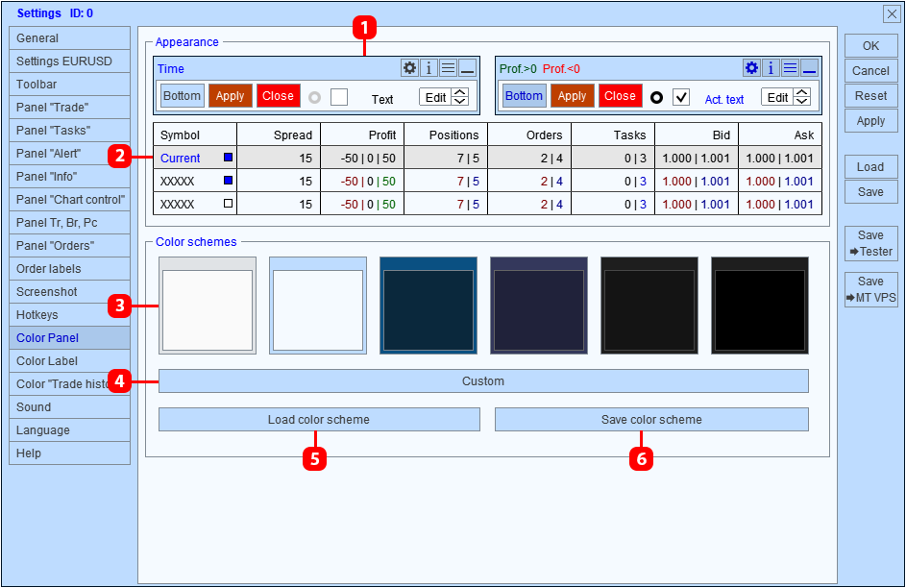This screenshot has width=906, height=588.
Task: Click minimize dash icon in Time panel
Action: click(468, 68)
